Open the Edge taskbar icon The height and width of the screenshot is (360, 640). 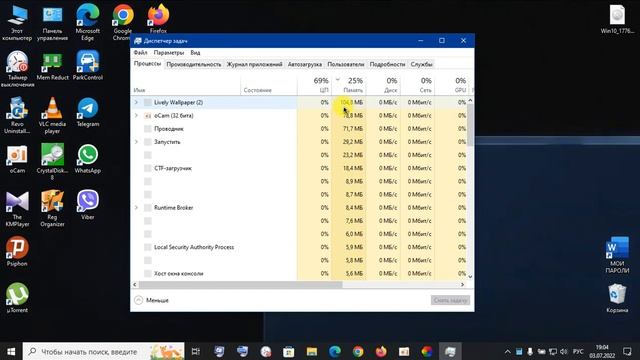[335, 351]
